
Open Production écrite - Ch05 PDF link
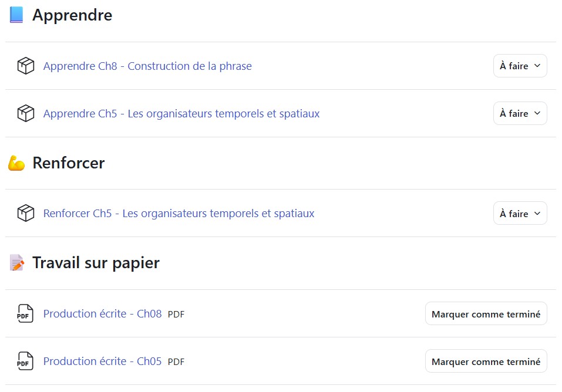pyautogui.click(x=102, y=361)
